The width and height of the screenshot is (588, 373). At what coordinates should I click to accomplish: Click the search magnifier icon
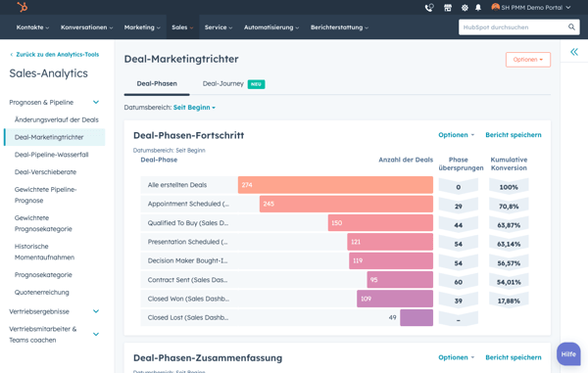click(571, 27)
